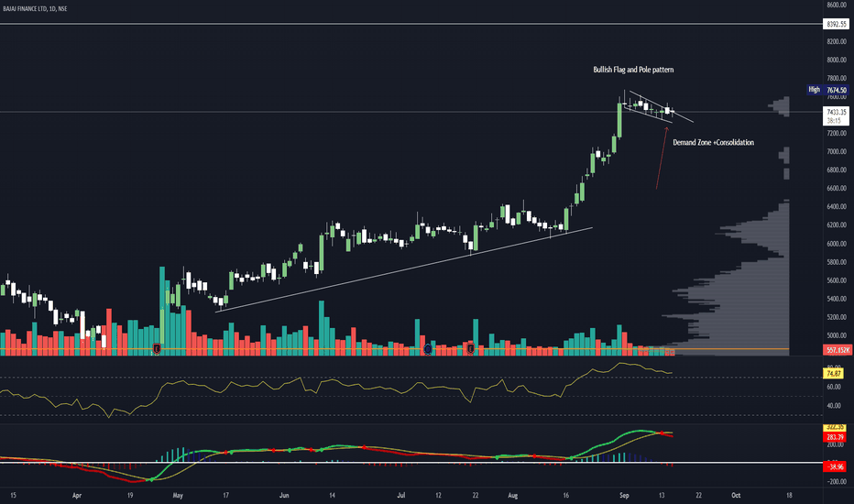The height and width of the screenshot is (504, 854).
Task: Click the May label on the time axis
Action: (178, 496)
